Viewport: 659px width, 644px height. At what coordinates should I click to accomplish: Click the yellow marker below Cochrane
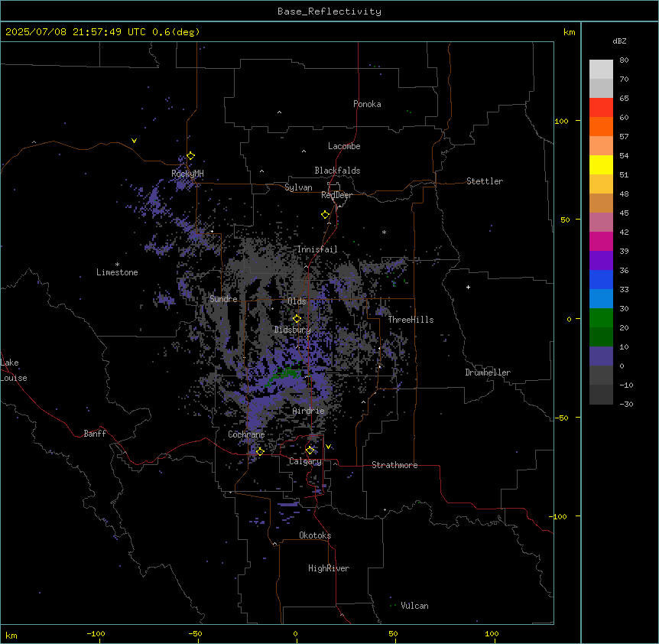(x=260, y=451)
